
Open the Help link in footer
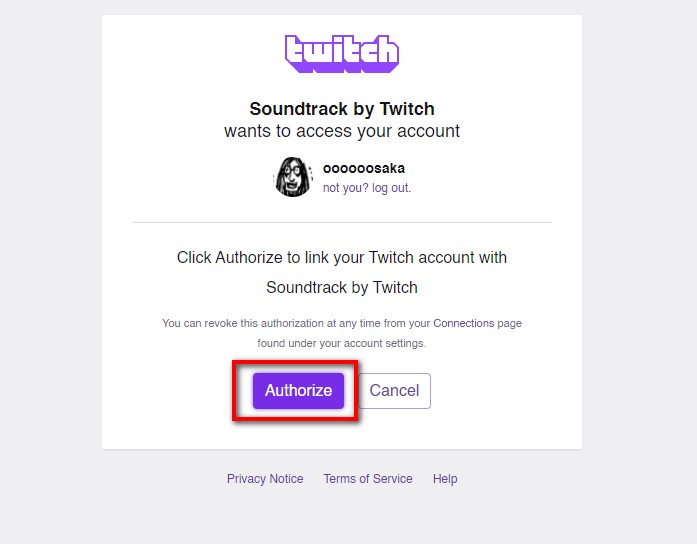445,479
